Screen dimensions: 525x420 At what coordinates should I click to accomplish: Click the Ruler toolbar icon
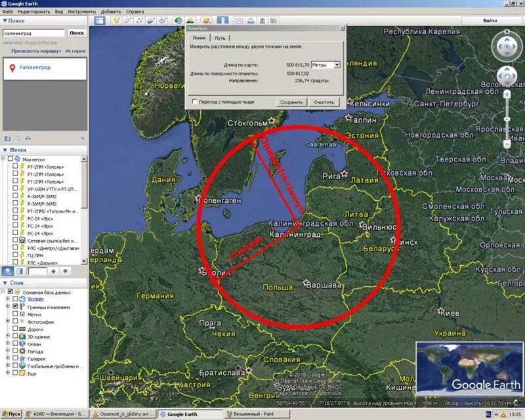point(222,20)
